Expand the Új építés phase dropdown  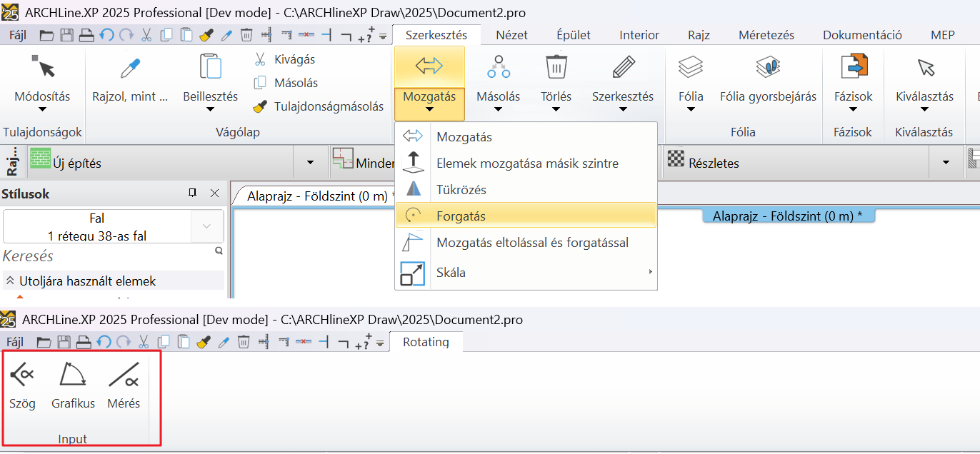[x=310, y=163]
